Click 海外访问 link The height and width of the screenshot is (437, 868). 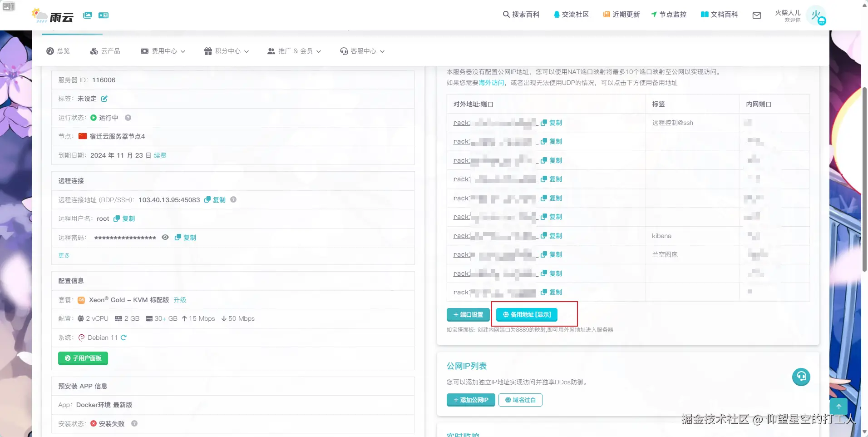click(492, 83)
